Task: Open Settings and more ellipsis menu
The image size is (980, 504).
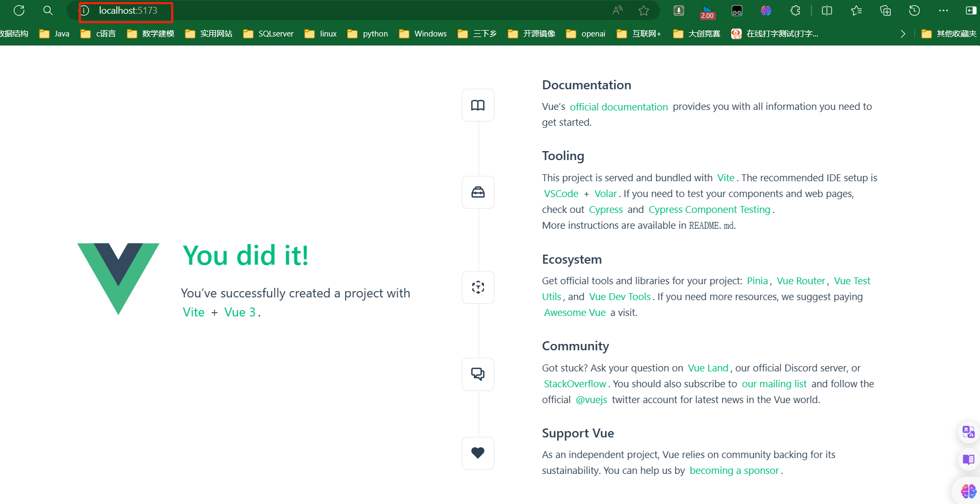Action: tap(944, 11)
